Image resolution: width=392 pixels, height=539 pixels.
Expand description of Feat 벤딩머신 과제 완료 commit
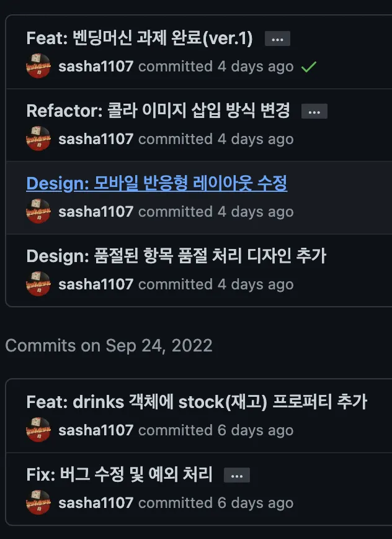(277, 39)
